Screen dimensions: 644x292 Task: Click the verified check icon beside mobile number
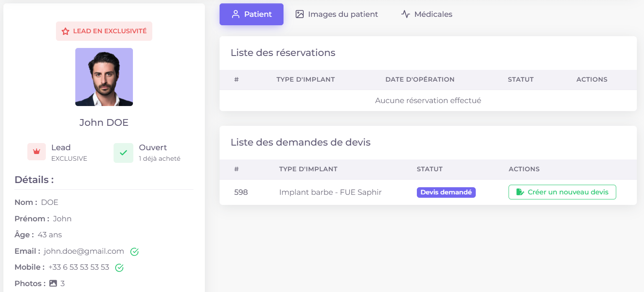119,268
